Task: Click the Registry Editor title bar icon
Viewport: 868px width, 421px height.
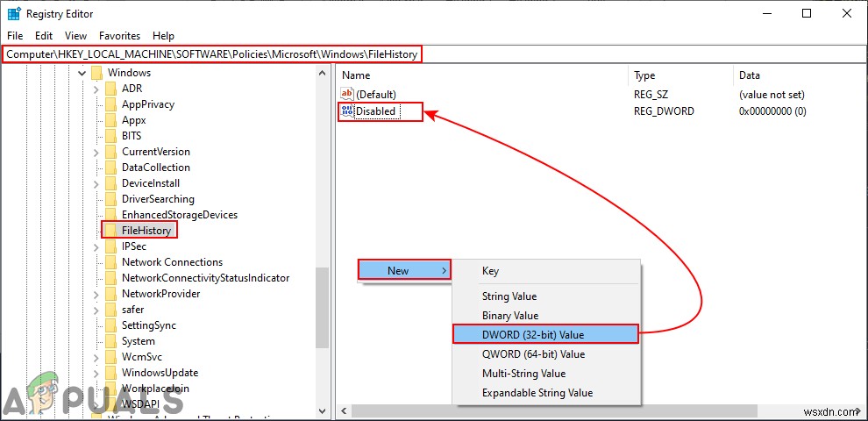Action: [x=14, y=14]
